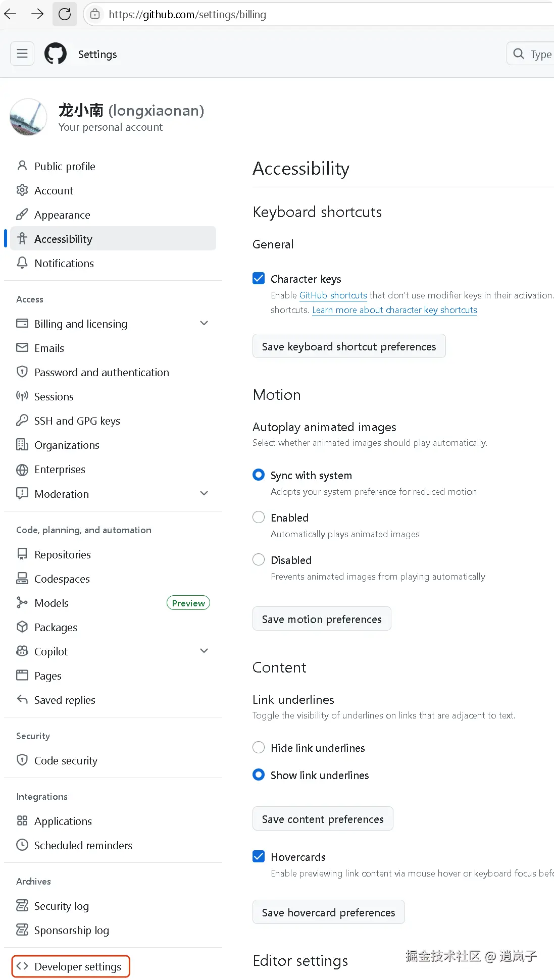Expand the Copilot submenu chevron

[204, 651]
